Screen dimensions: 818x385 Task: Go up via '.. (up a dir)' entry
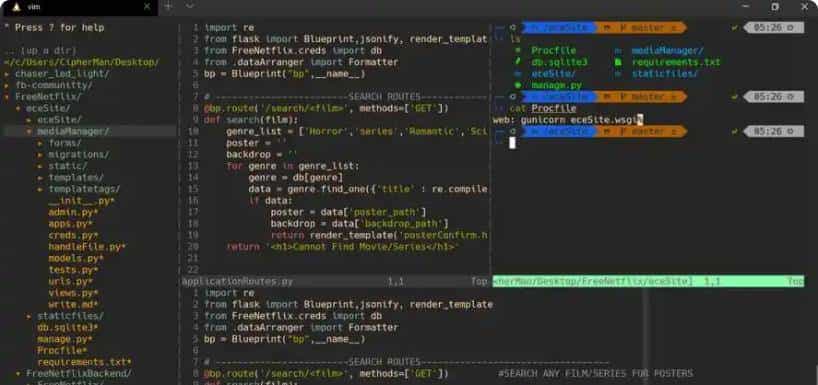tap(40, 51)
